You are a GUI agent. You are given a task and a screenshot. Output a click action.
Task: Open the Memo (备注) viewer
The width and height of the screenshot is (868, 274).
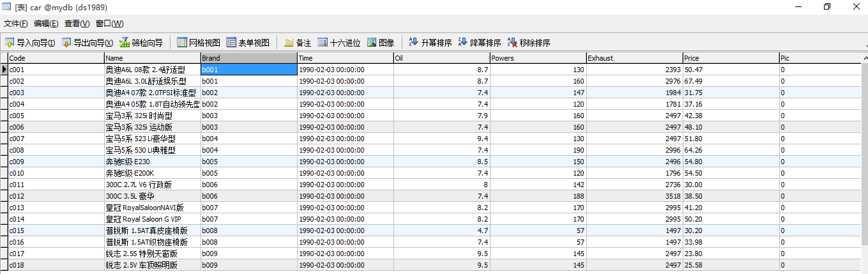point(298,43)
